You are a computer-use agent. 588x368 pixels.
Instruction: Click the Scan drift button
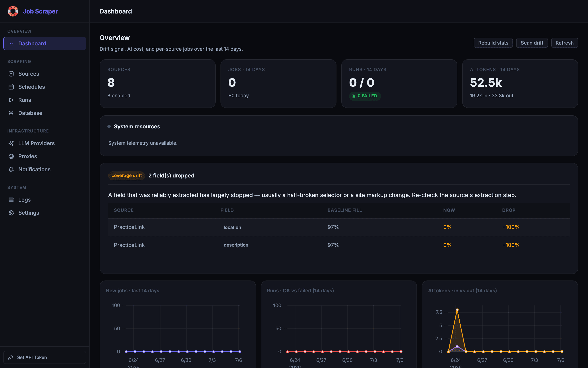532,43
